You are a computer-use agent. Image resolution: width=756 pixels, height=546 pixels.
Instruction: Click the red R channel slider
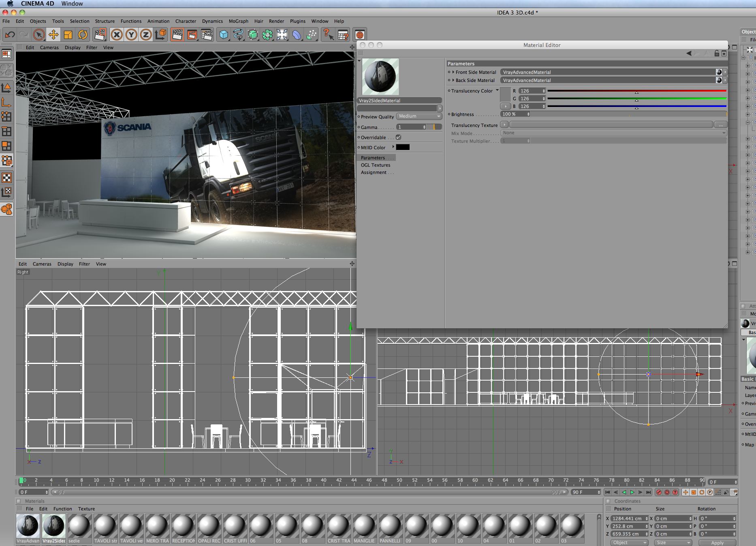click(637, 91)
